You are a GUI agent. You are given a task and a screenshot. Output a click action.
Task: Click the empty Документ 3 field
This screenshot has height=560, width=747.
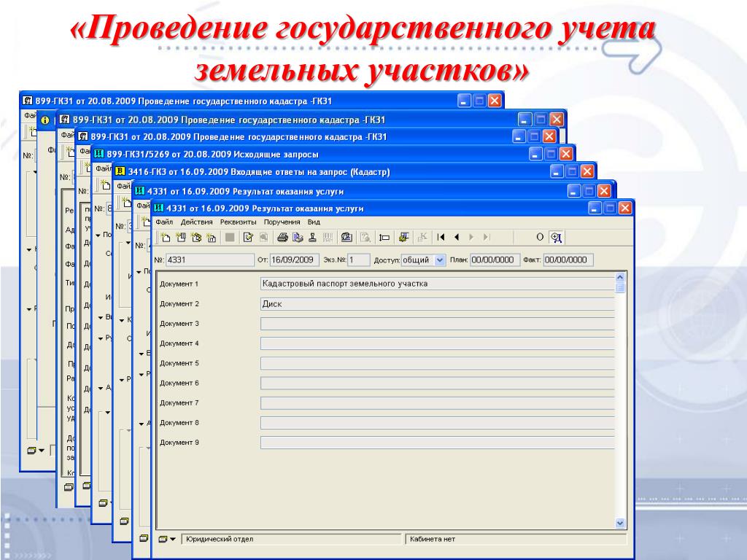438,324
